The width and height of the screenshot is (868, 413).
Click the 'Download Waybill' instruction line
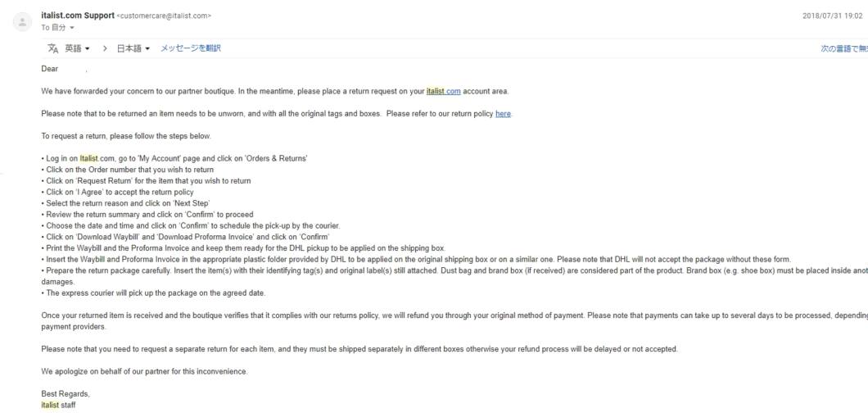185,237
